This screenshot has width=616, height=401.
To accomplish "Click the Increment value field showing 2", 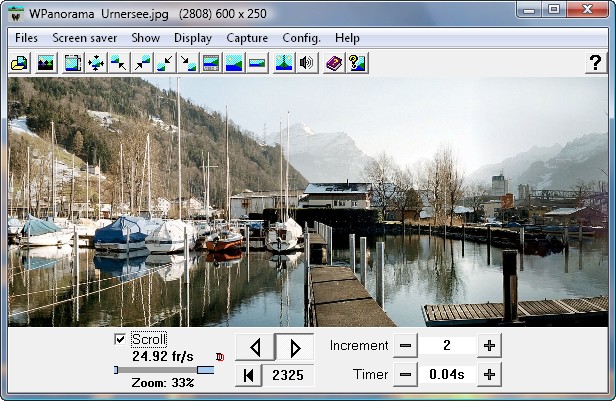I will coord(447,346).
